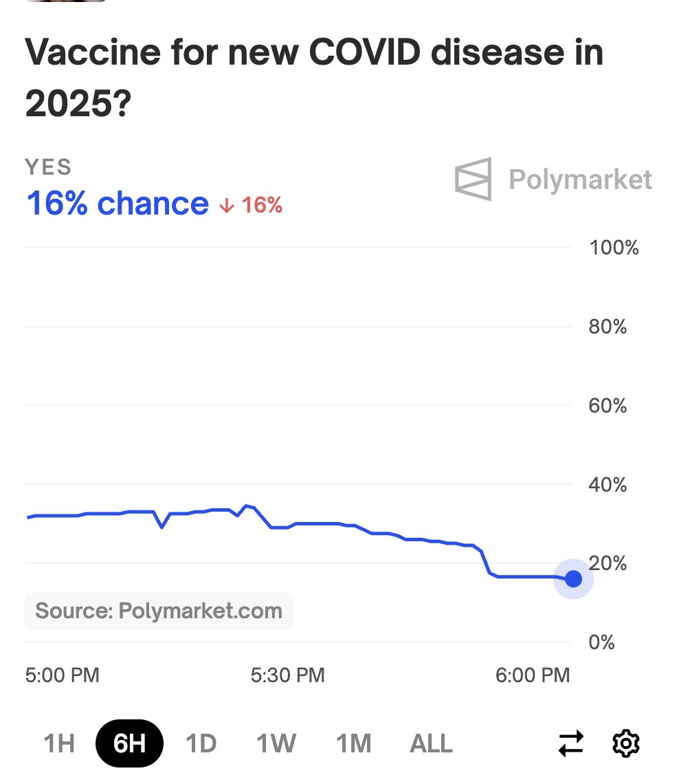Viewport: 679px width, 784px height.
Task: Click the blue endpoint dot on chart
Action: [x=574, y=578]
